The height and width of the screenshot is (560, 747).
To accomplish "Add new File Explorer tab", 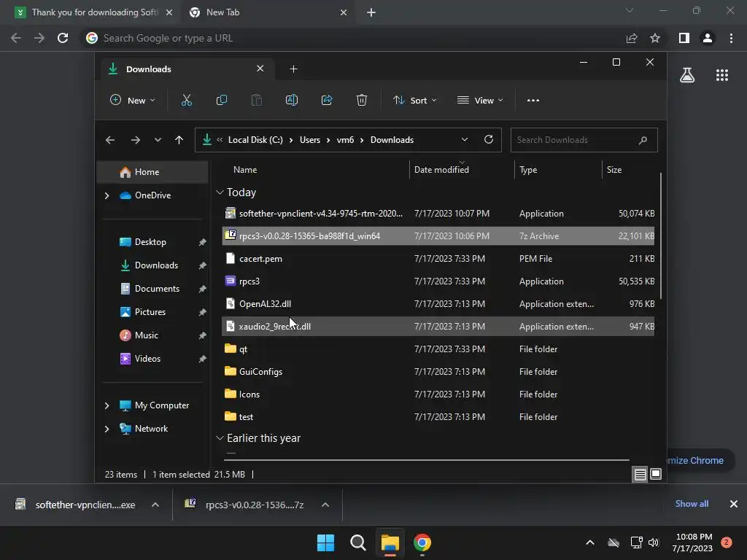I will pos(293,69).
